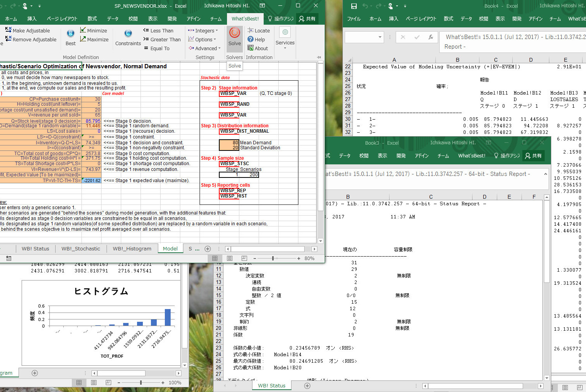Screen dimensions: 586x392
Task: Select Page Layout view in histogram window
Action: tap(94, 383)
